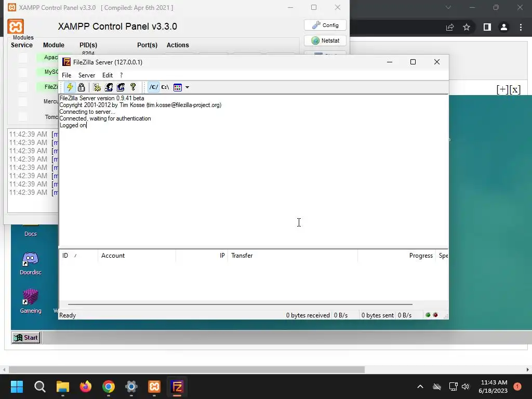
Task: Click the Config button in XAMPP
Action: click(x=325, y=25)
